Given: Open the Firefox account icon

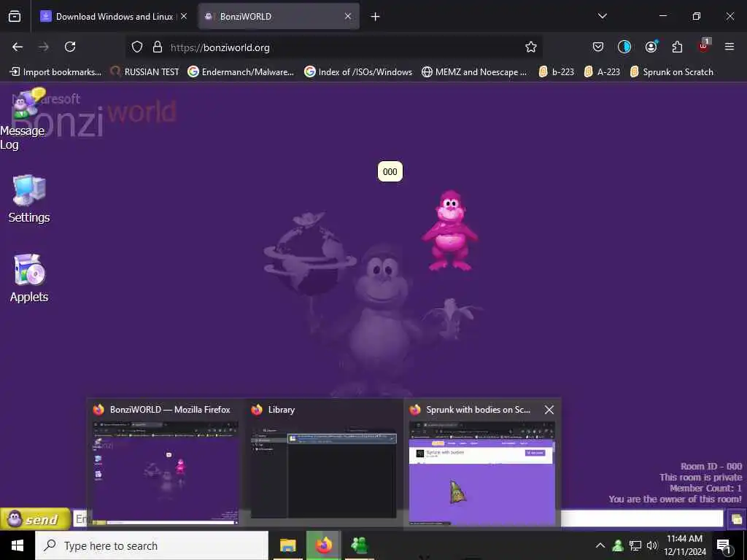Looking at the screenshot, I should point(651,47).
